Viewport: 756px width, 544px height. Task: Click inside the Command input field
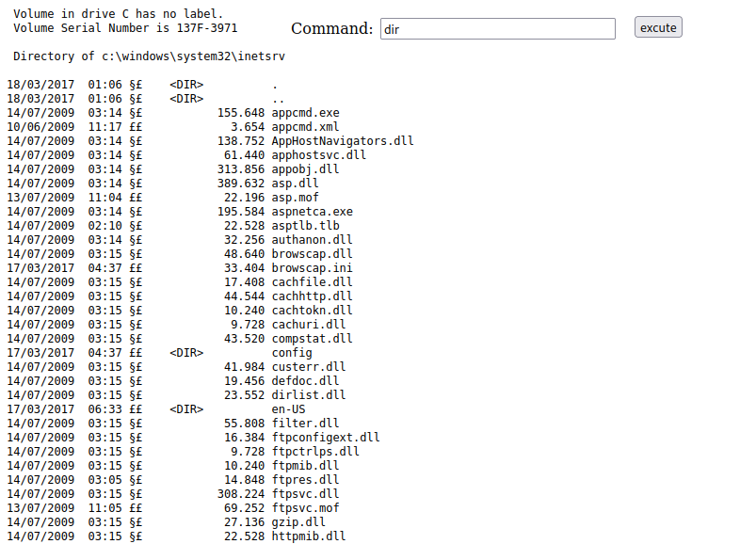click(x=496, y=28)
